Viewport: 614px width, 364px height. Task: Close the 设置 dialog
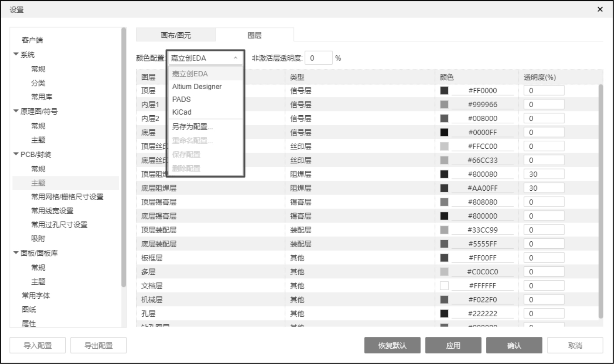[600, 9]
